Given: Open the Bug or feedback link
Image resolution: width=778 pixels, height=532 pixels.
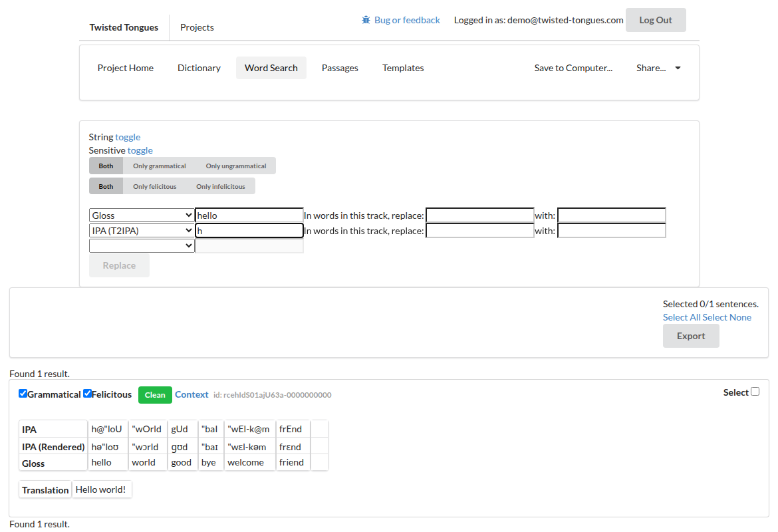Looking at the screenshot, I should point(407,20).
